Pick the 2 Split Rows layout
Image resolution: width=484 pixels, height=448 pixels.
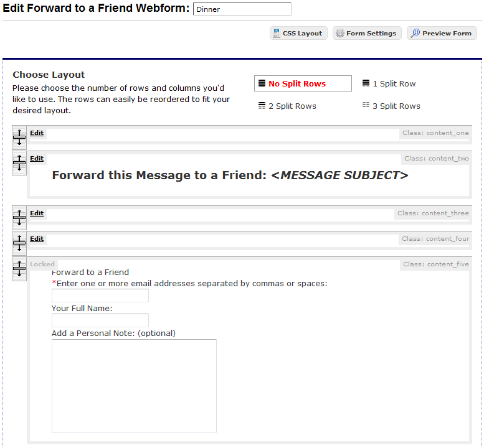point(287,106)
